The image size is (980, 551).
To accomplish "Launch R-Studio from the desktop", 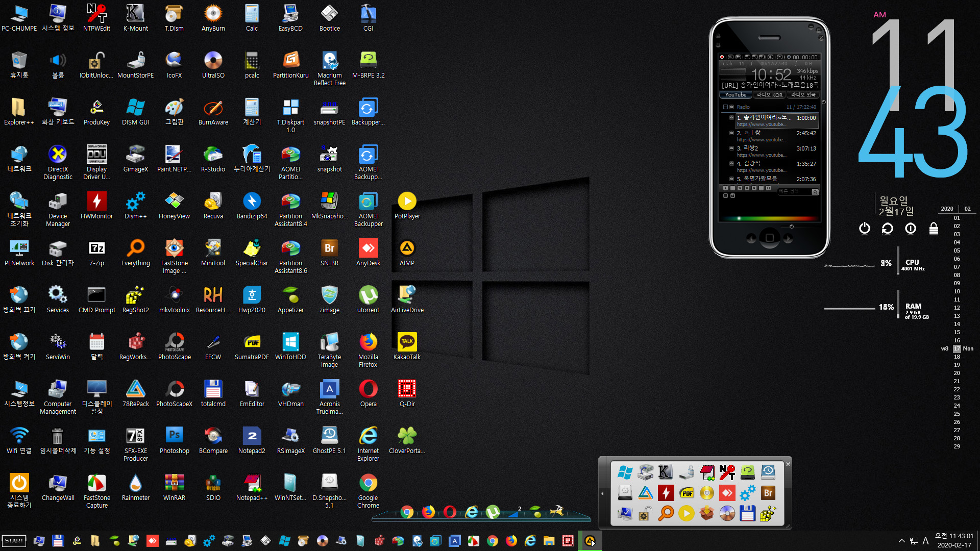I will (213, 159).
